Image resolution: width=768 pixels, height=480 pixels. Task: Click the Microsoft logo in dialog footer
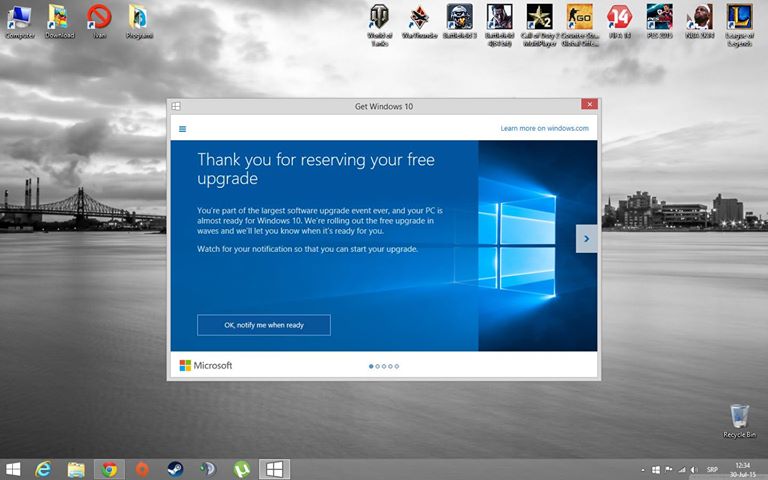(x=206, y=365)
